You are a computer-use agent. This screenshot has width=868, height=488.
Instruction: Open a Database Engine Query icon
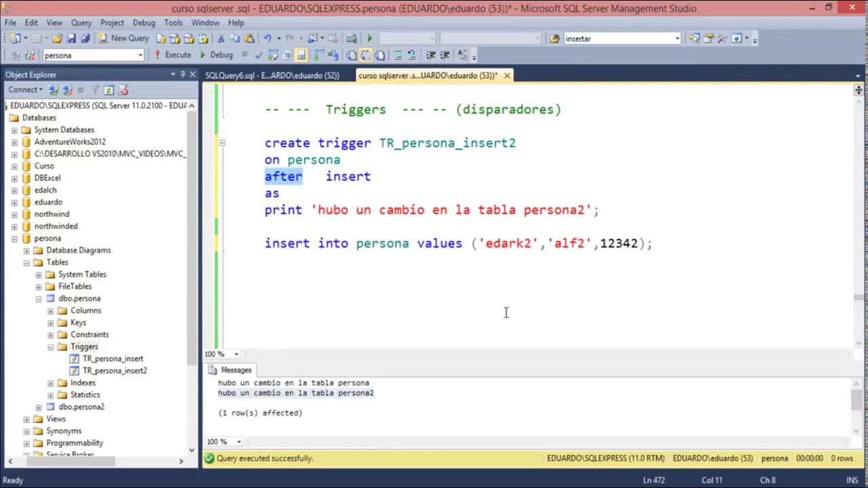(161, 38)
